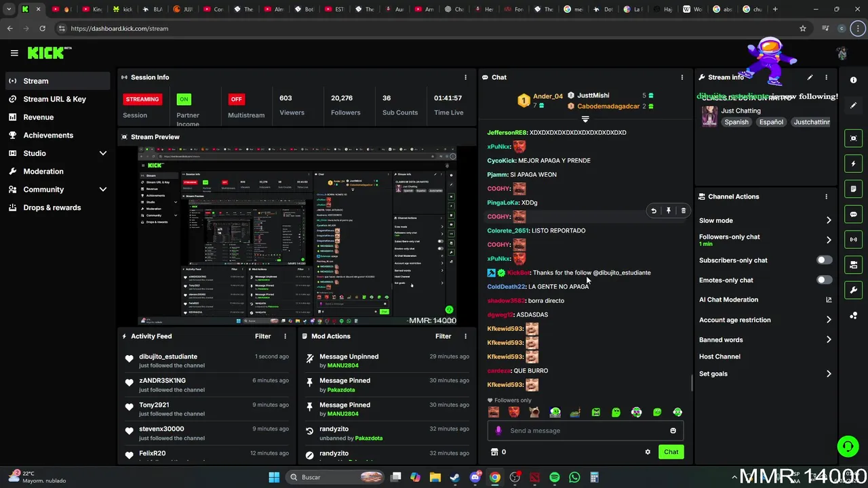Open WhatsApp from the Windows taskbar
Screen dimensions: 868x488
pyautogui.click(x=574, y=477)
